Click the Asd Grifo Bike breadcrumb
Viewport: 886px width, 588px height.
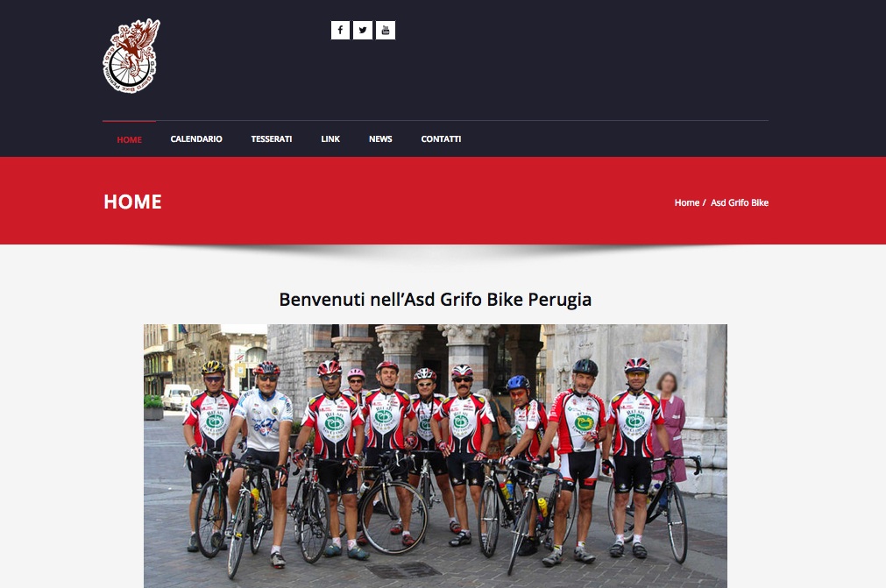tap(740, 202)
